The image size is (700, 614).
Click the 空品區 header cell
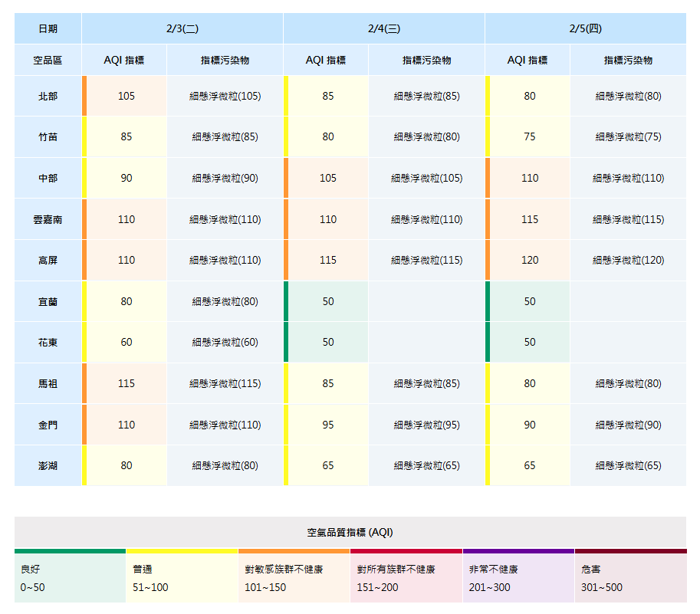click(46, 59)
